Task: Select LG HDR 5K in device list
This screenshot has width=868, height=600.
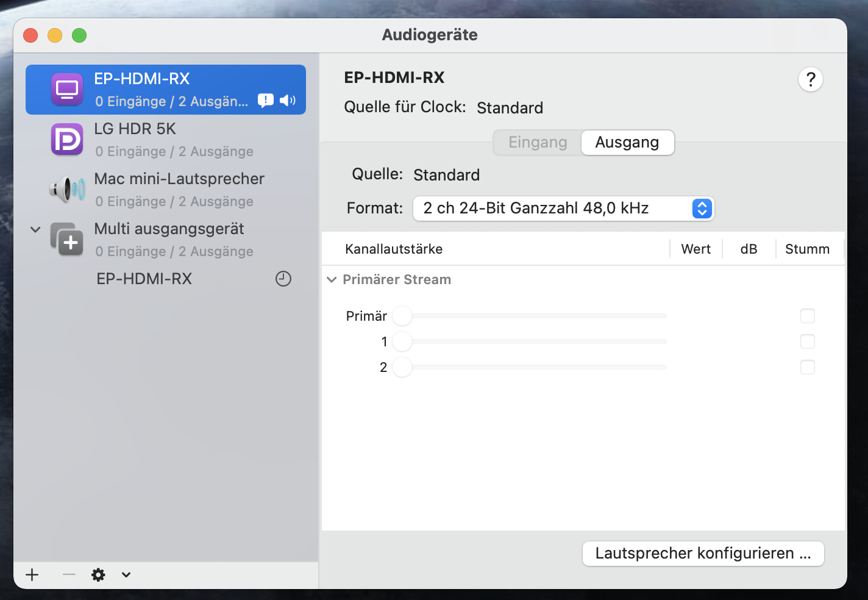Action: (x=166, y=140)
